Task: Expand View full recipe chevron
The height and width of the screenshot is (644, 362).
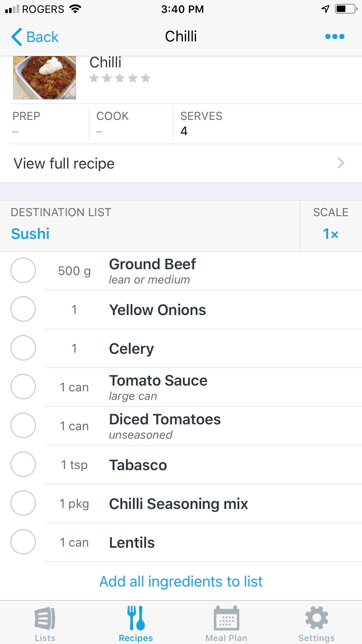Action: [340, 163]
